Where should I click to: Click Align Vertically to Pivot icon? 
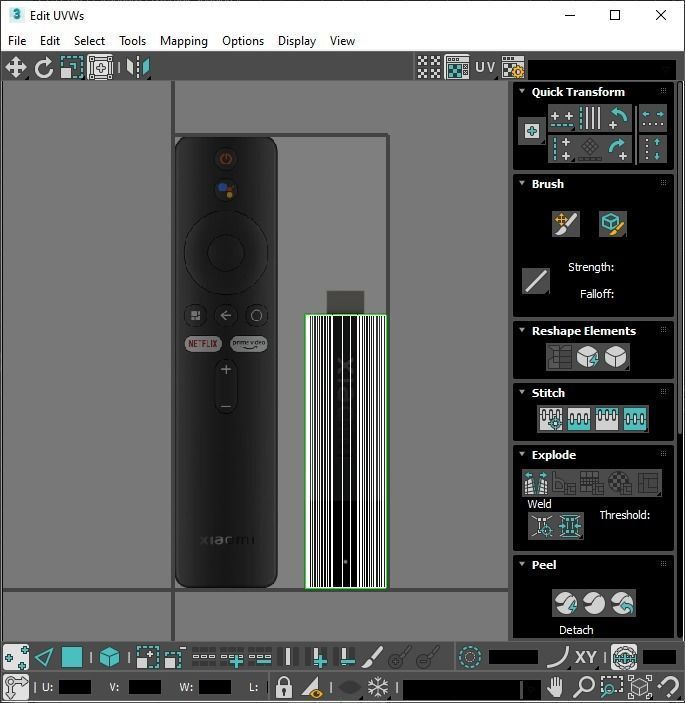pyautogui.click(x=561, y=149)
